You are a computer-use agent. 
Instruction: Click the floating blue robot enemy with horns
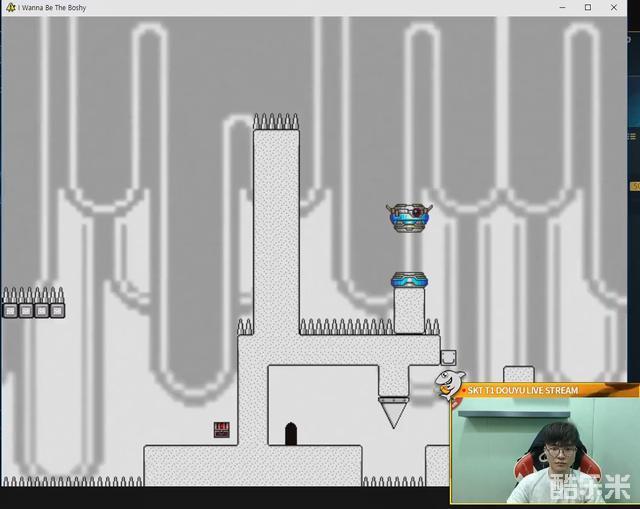point(409,218)
